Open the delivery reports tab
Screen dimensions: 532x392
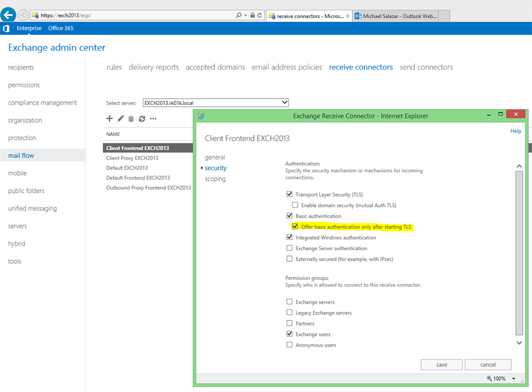(x=154, y=67)
